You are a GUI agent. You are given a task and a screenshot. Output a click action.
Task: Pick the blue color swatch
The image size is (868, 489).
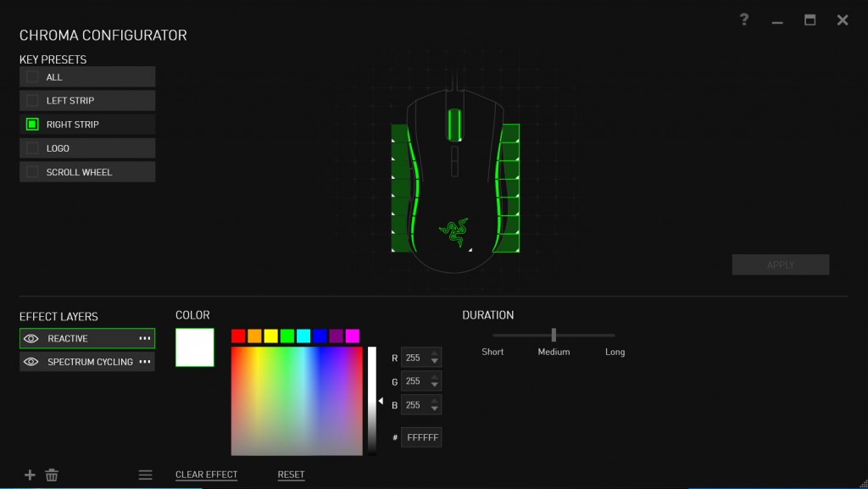pos(320,336)
